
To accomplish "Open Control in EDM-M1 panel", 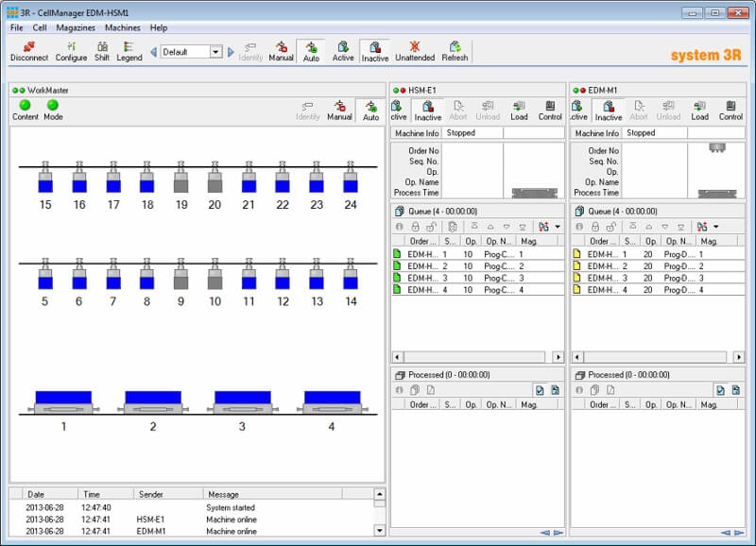I will point(730,111).
